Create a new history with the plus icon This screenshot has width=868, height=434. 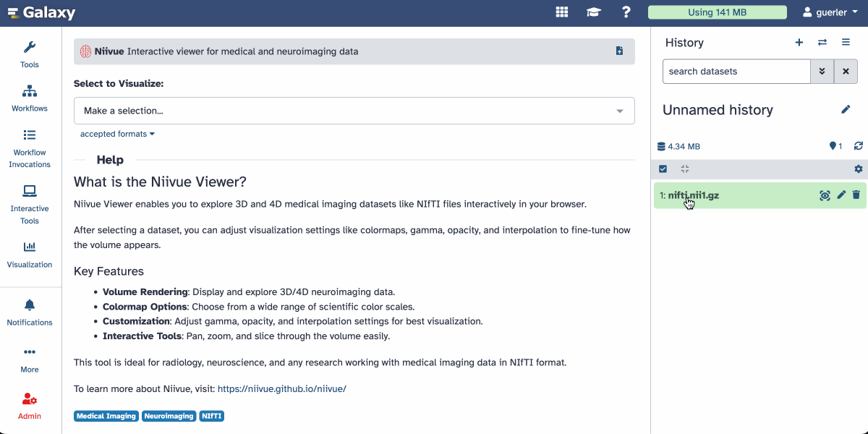coord(799,43)
